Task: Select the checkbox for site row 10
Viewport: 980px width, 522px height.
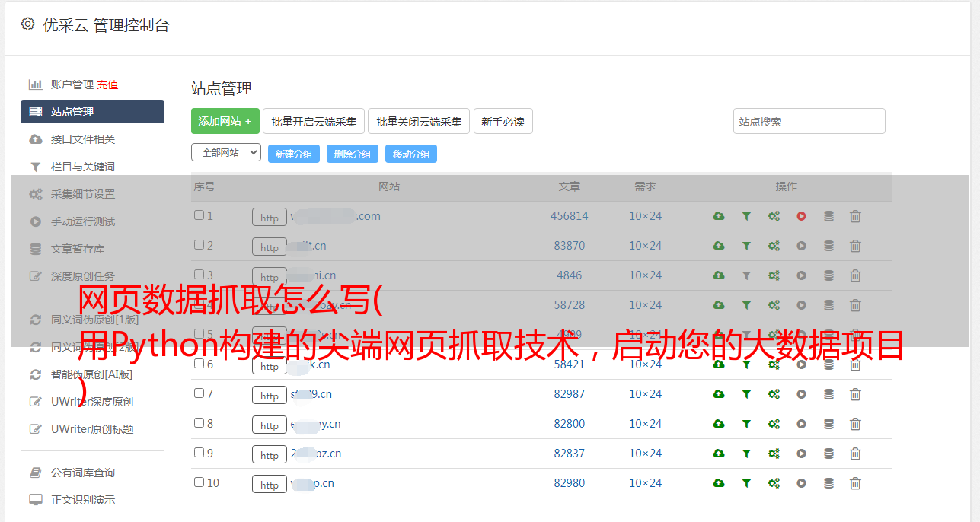Action: pos(199,482)
